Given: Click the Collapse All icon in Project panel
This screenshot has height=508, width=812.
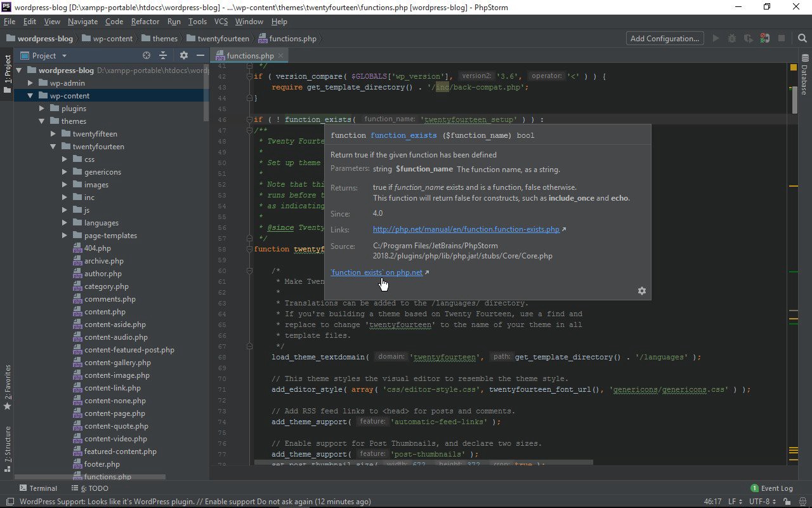Looking at the screenshot, I should click(x=163, y=56).
